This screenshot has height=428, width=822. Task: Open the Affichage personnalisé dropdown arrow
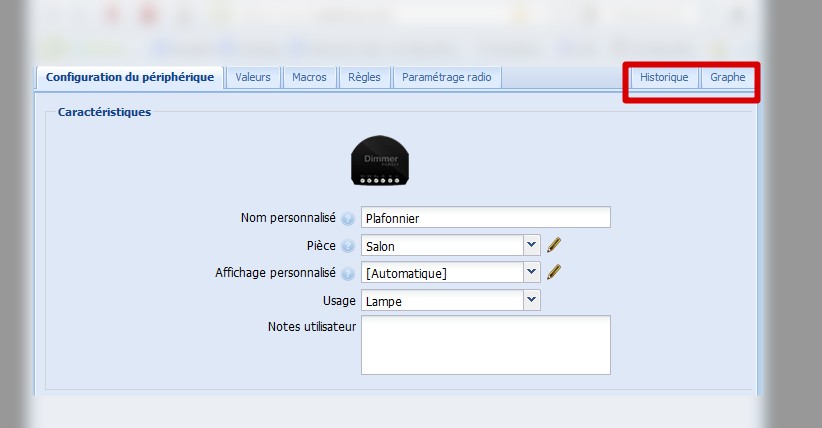tap(531, 272)
